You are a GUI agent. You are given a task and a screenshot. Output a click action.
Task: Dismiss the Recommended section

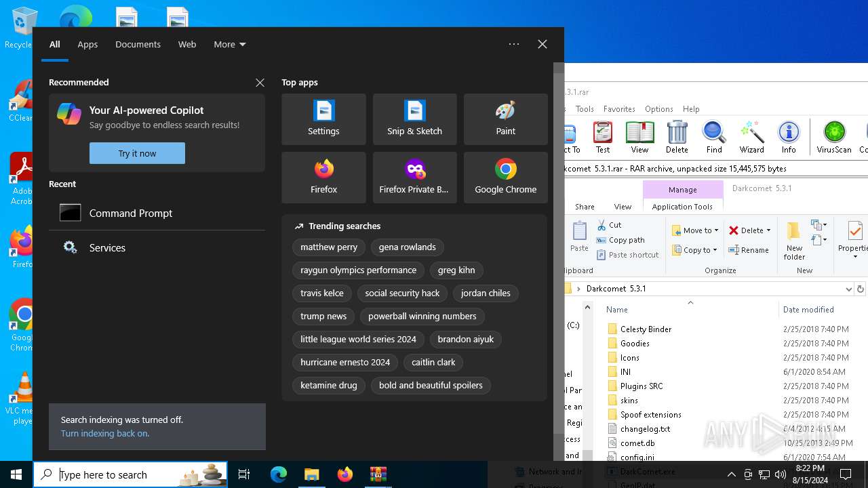(x=260, y=83)
